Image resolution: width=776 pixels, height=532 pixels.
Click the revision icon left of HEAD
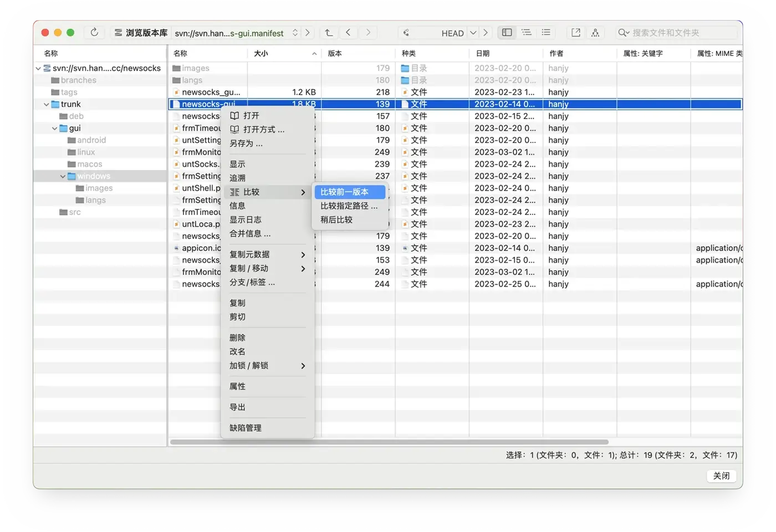[406, 33]
